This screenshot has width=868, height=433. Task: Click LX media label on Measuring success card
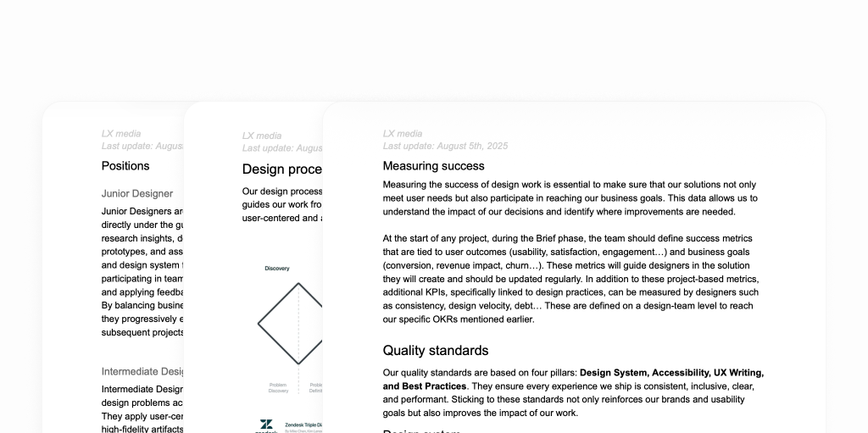pyautogui.click(x=403, y=134)
